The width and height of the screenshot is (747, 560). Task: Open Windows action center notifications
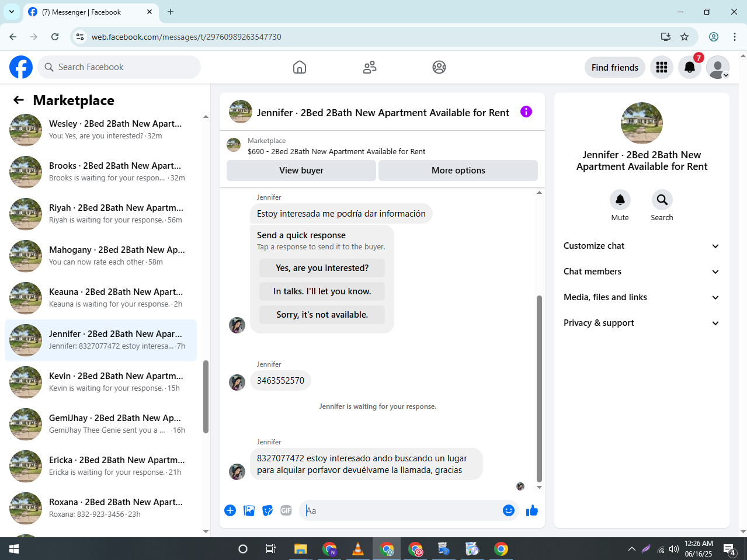click(x=729, y=549)
